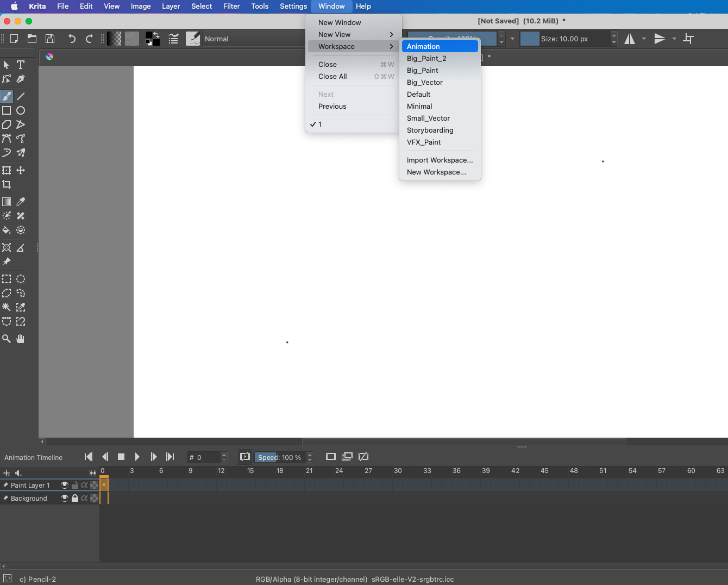The image size is (728, 585).
Task: Click the Undo arrow icon
Action: click(x=72, y=39)
